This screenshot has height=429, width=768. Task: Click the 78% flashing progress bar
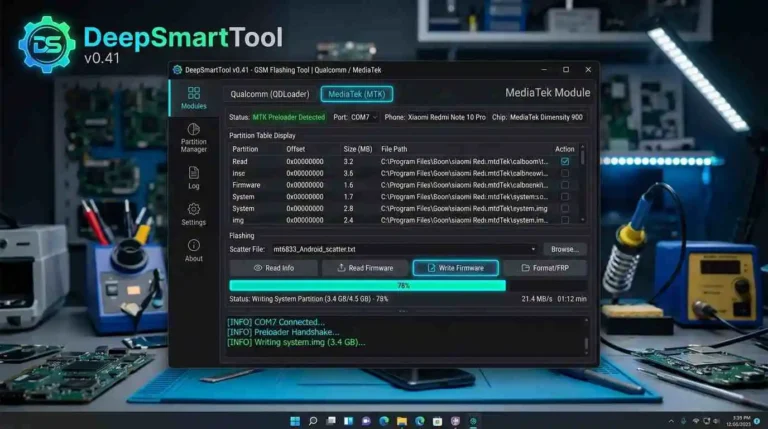(x=408, y=286)
